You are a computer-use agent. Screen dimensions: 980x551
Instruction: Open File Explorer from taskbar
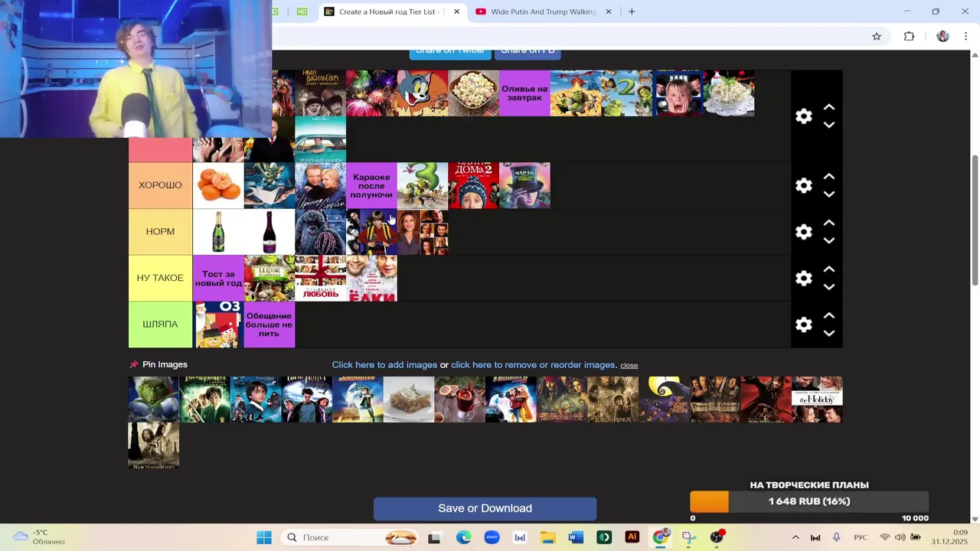(547, 537)
